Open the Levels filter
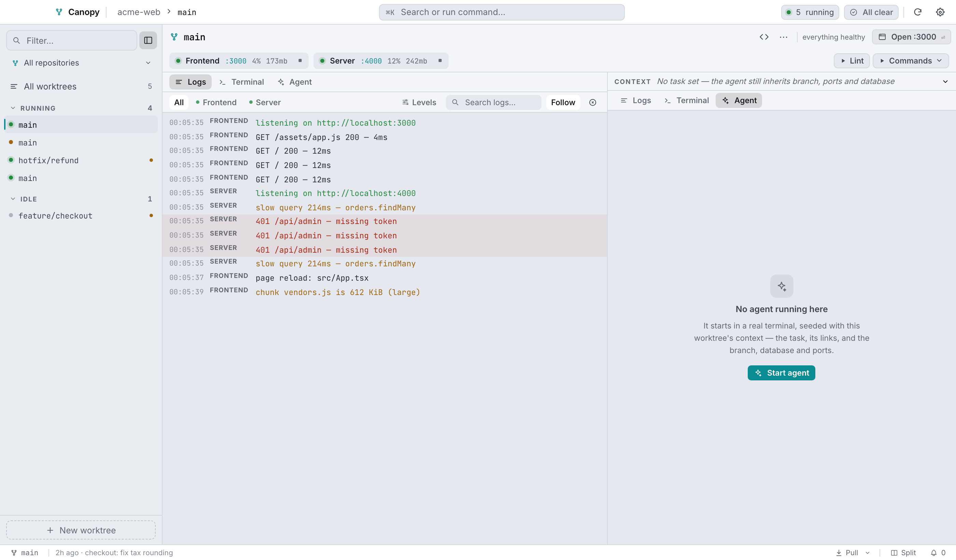The width and height of the screenshot is (956, 560). pyautogui.click(x=419, y=102)
